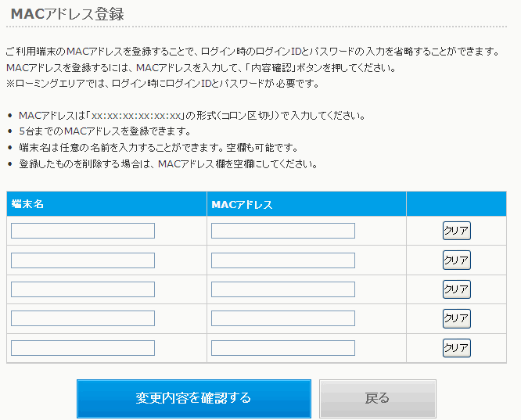This screenshot has width=521, height=420.
Task: Click the fourth row クリア button
Action: click(x=457, y=318)
